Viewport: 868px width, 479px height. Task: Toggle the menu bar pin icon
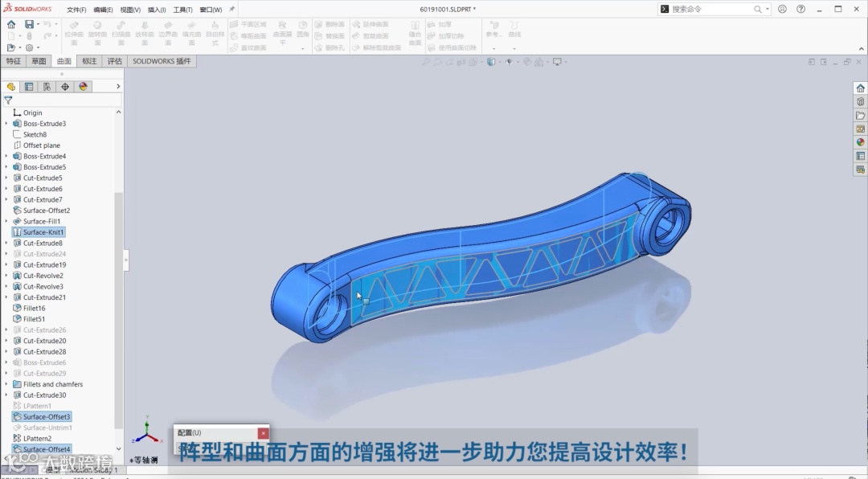click(232, 9)
